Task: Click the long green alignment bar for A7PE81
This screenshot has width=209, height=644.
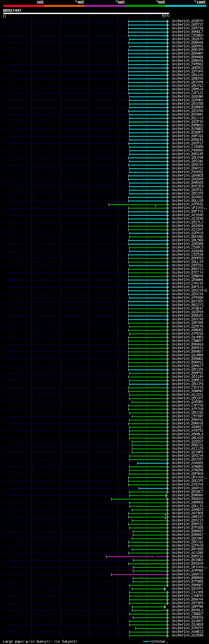Action: coord(139,204)
